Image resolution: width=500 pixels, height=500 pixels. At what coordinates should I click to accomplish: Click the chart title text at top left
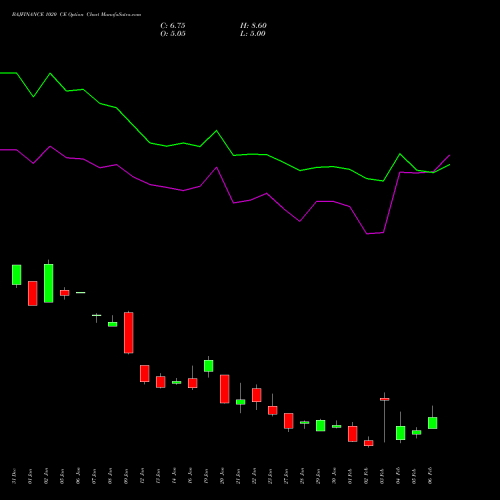click(x=76, y=15)
